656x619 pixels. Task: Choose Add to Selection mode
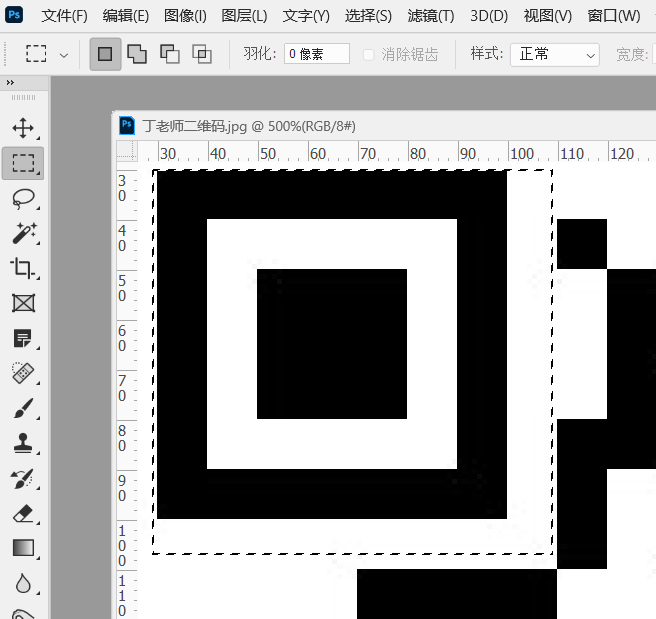coord(137,54)
